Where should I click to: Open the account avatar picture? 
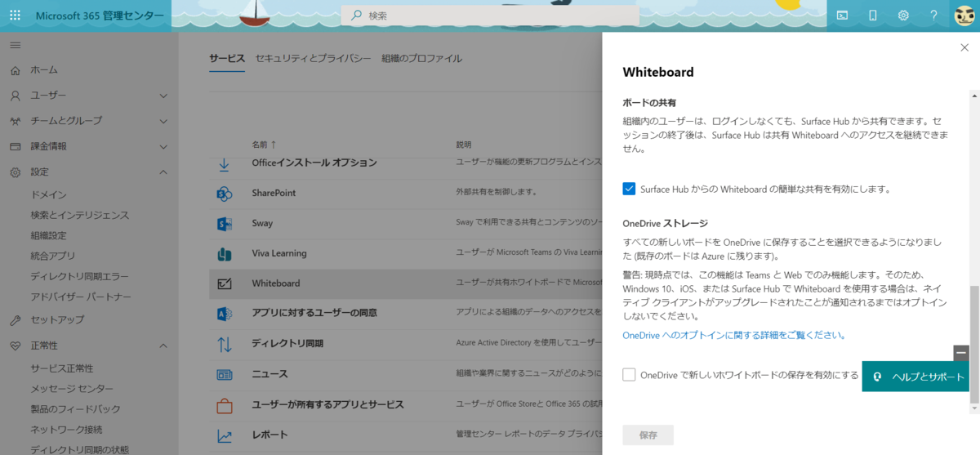point(964,16)
